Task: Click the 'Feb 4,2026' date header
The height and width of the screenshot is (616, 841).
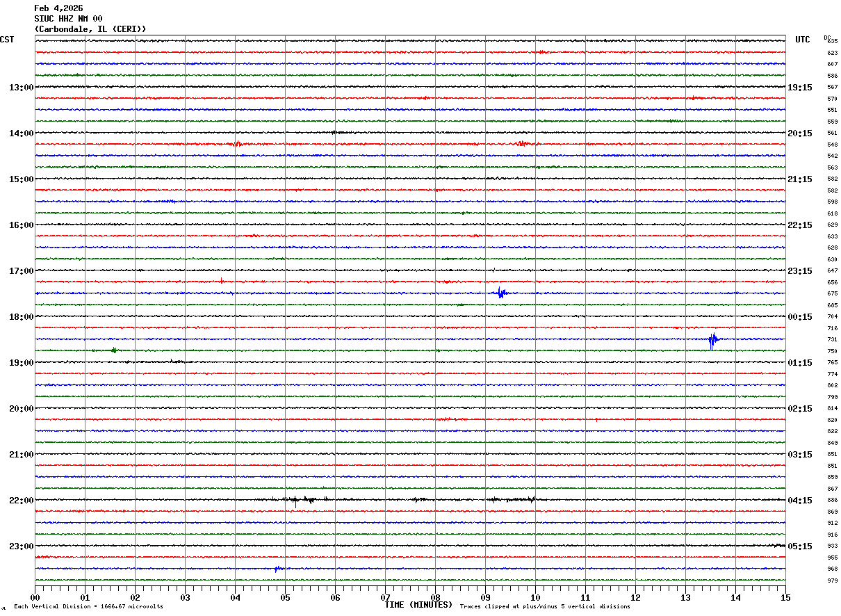Action: [58, 8]
